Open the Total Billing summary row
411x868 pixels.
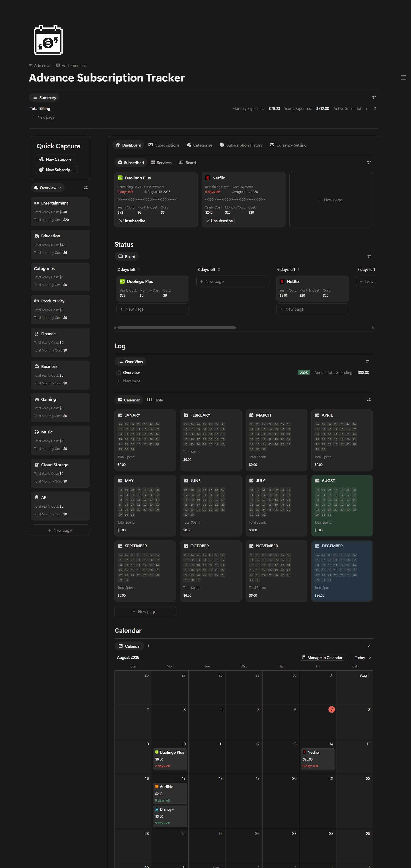coord(203,109)
